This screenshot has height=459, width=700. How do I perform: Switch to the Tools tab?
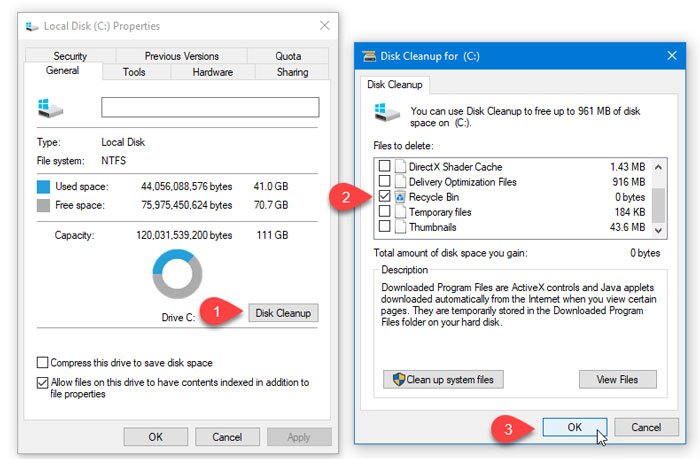(x=134, y=72)
